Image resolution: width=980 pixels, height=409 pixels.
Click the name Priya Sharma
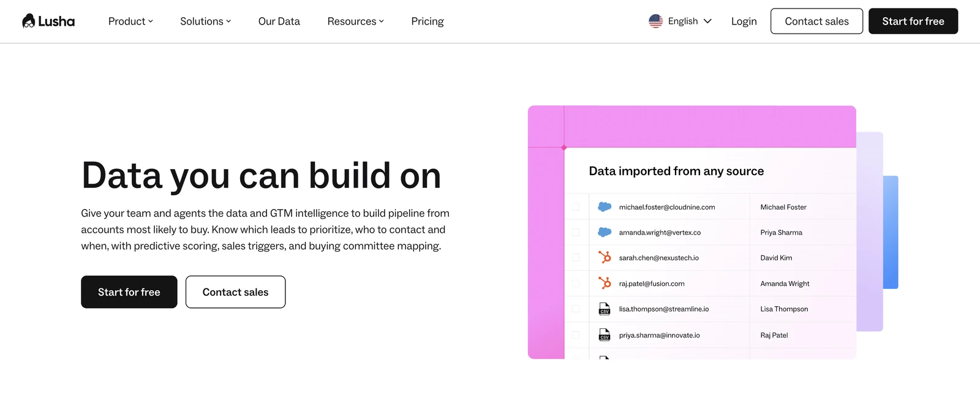(781, 233)
